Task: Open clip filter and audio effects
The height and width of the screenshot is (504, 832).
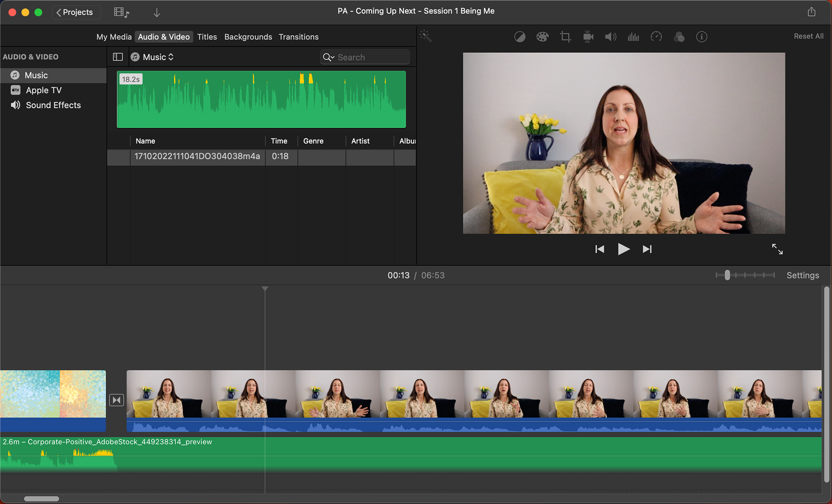Action: pos(679,37)
